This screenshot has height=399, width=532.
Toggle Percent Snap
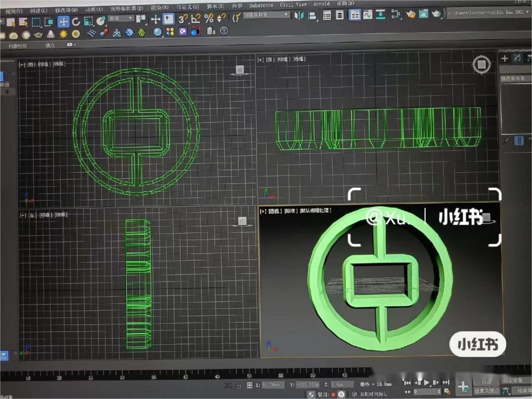pyautogui.click(x=209, y=18)
